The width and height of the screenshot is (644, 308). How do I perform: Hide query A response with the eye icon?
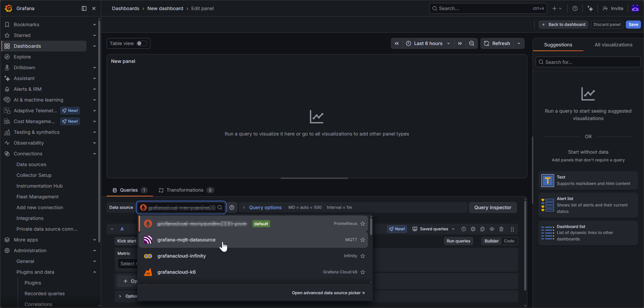click(x=492, y=229)
